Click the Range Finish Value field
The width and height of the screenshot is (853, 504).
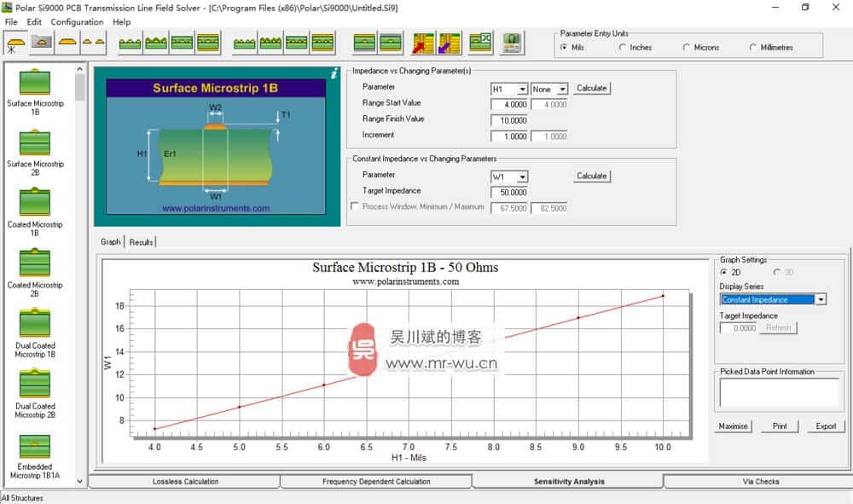coord(510,121)
